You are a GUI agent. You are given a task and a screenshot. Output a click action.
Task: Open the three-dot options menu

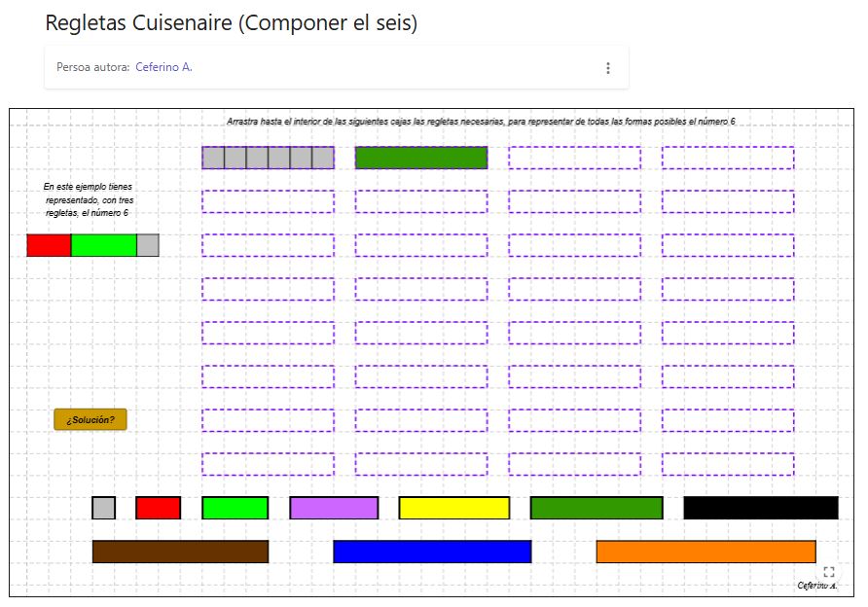pos(608,67)
